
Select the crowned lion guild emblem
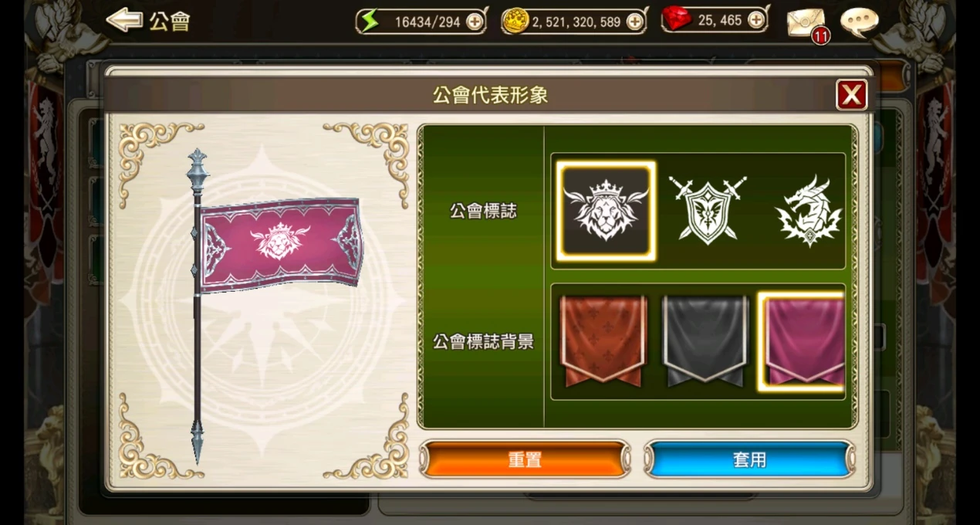point(606,211)
